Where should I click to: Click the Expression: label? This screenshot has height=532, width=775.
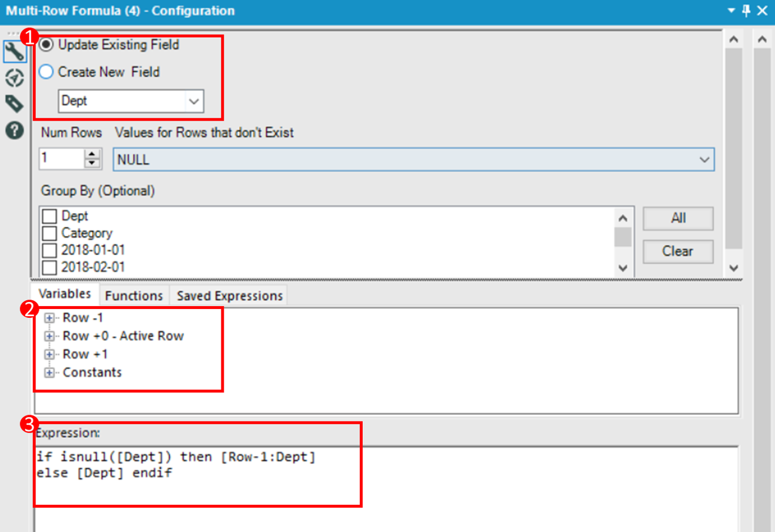[x=68, y=433]
